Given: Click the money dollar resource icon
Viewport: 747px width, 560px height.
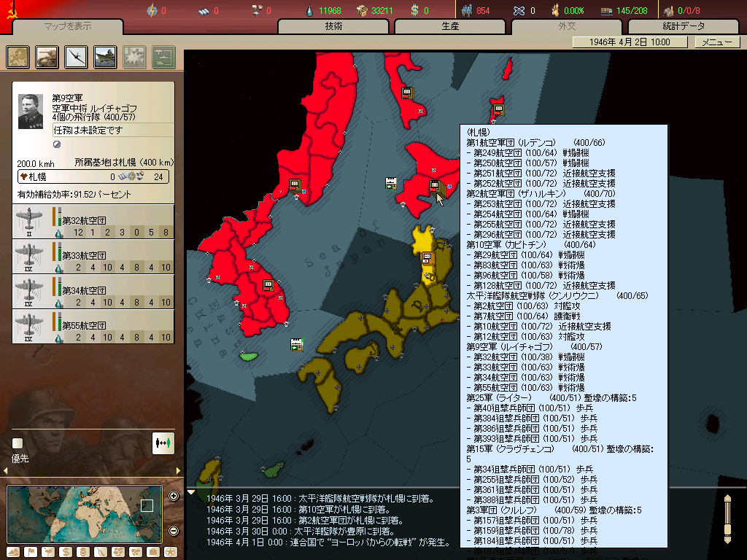Looking at the screenshot, I should [414, 10].
